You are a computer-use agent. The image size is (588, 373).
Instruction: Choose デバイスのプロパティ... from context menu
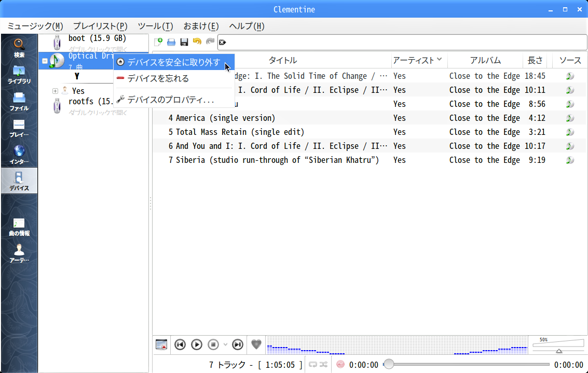click(x=174, y=100)
